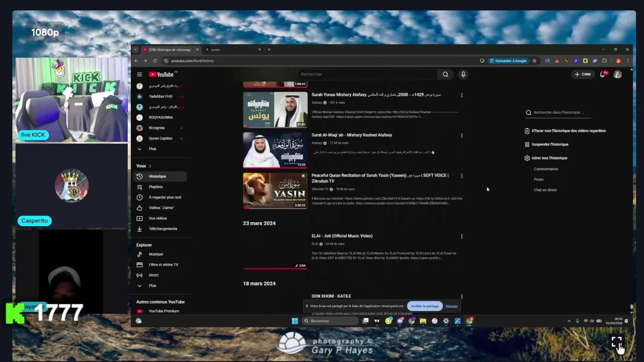The height and width of the screenshot is (362, 644).
Task: Open options menu for Yasin recitation
Action: click(x=461, y=176)
